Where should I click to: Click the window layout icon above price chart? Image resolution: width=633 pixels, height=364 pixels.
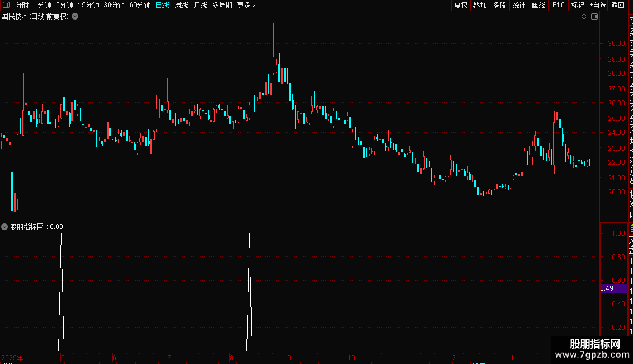tap(594, 17)
